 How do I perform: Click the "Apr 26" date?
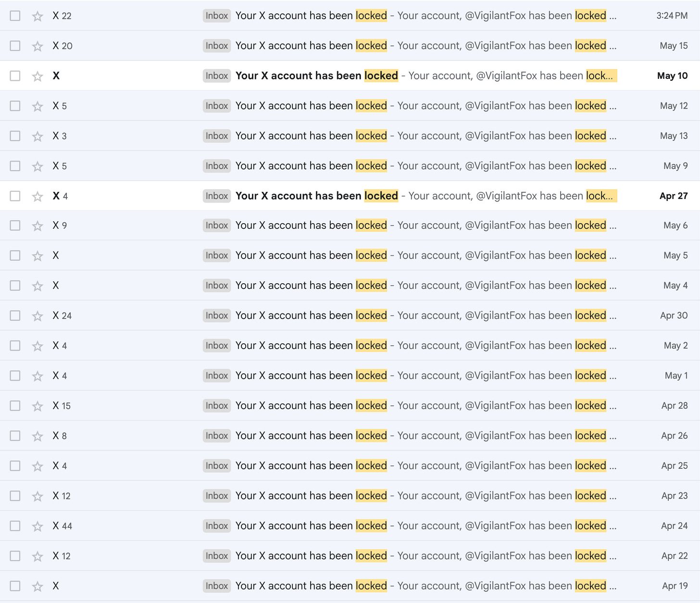(675, 436)
